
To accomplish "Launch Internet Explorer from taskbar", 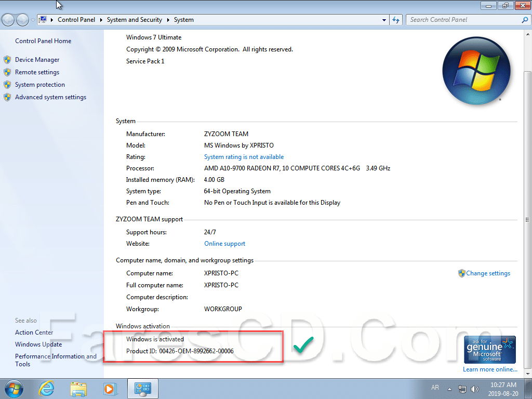I will point(46,389).
